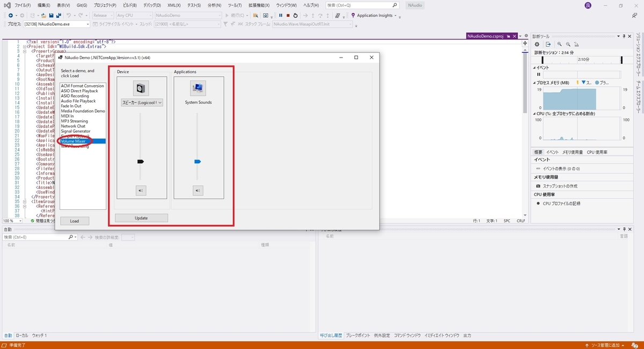This screenshot has height=349, width=644.
Task: Click the navigate backward toolbar icon
Action: [10, 16]
